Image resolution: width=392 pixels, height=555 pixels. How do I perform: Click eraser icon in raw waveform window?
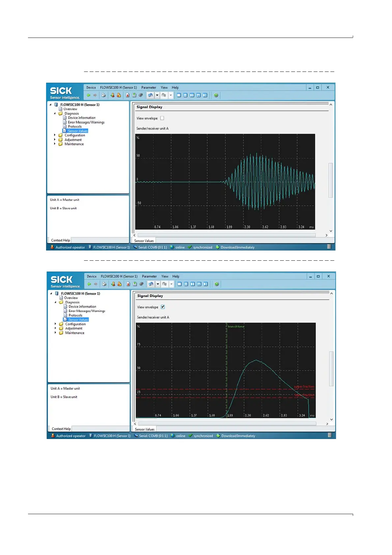141,95
